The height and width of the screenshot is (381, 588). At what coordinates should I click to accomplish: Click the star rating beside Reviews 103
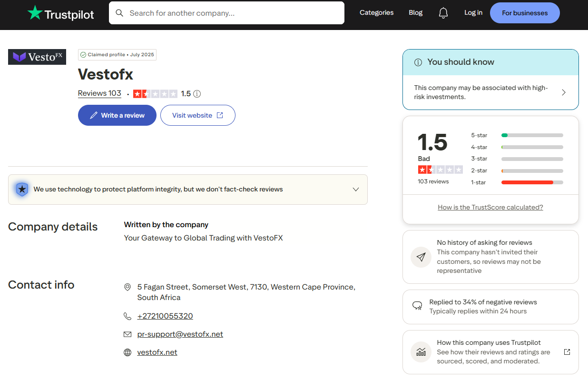coord(155,94)
